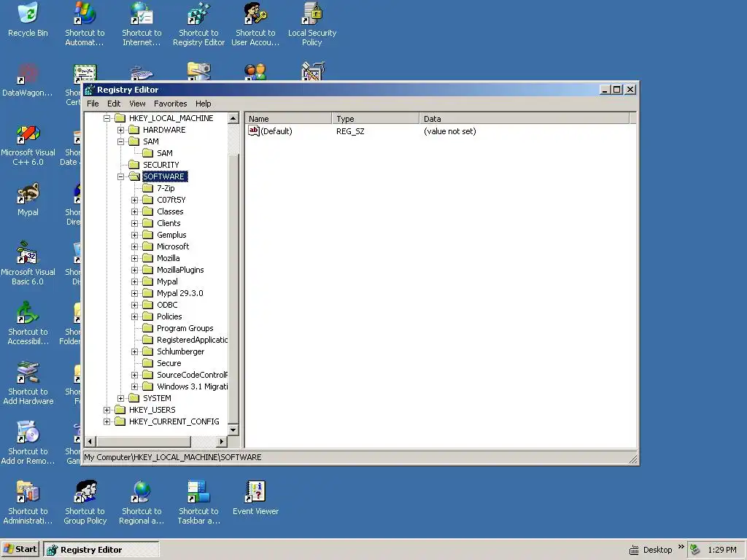Screen dimensions: 747x560
Task: Expand the ODBC key
Action: click(134, 305)
